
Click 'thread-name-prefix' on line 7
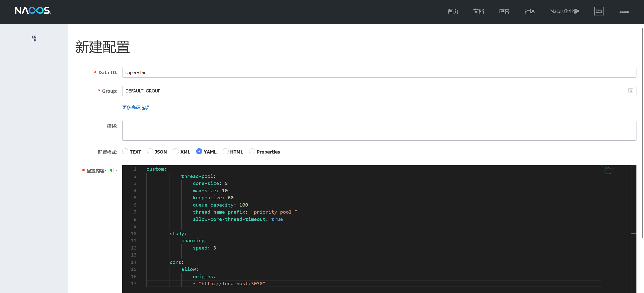pyautogui.click(x=219, y=212)
